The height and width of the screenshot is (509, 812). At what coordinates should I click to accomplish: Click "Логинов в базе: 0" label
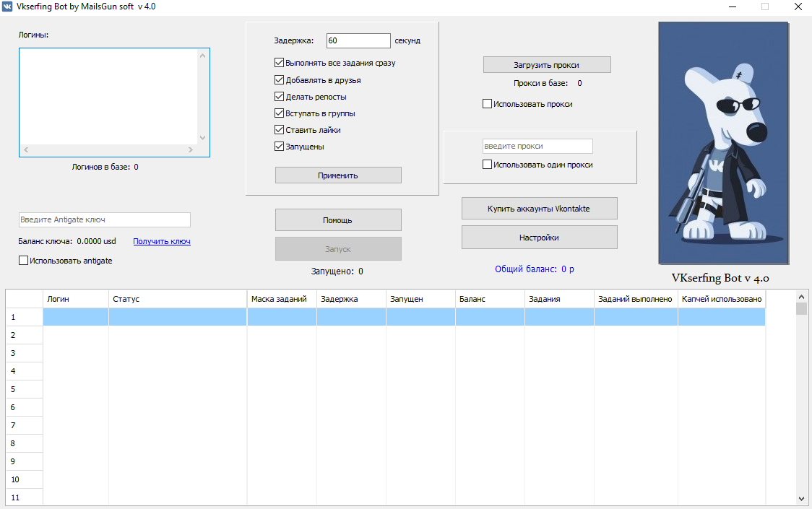(105, 167)
